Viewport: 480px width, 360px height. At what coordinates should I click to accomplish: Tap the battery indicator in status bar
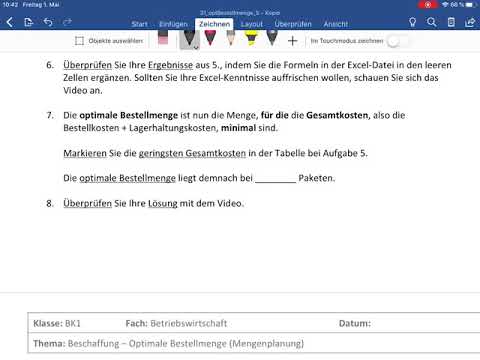pyautogui.click(x=470, y=5)
